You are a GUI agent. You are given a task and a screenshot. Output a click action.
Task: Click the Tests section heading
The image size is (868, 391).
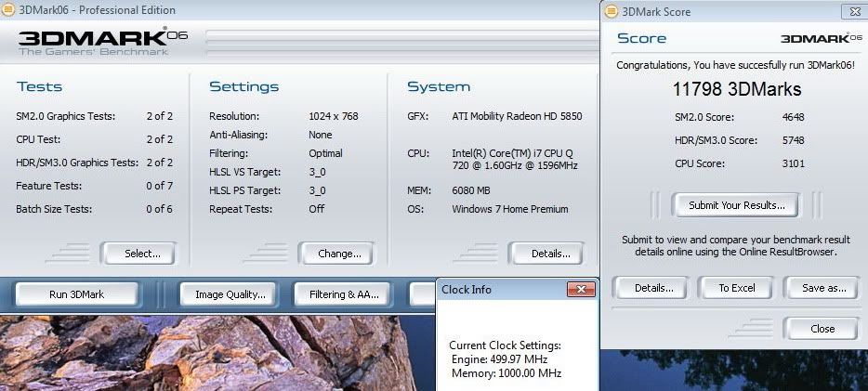39,86
